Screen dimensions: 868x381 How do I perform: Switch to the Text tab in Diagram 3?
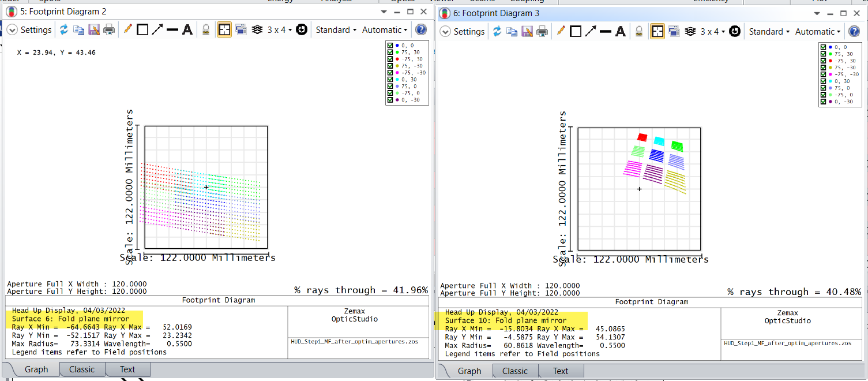561,371
